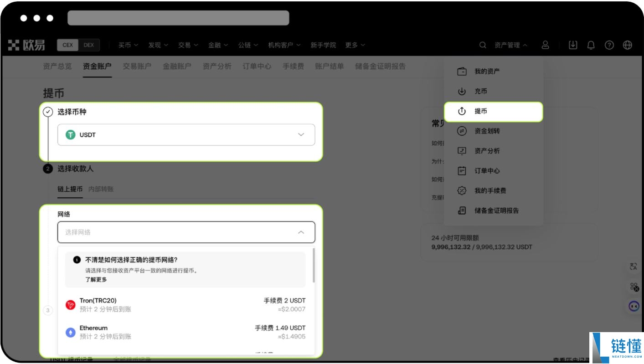Viewport: 644px width, 364px height.
Task: Click the network list scrollbar
Action: (314, 265)
